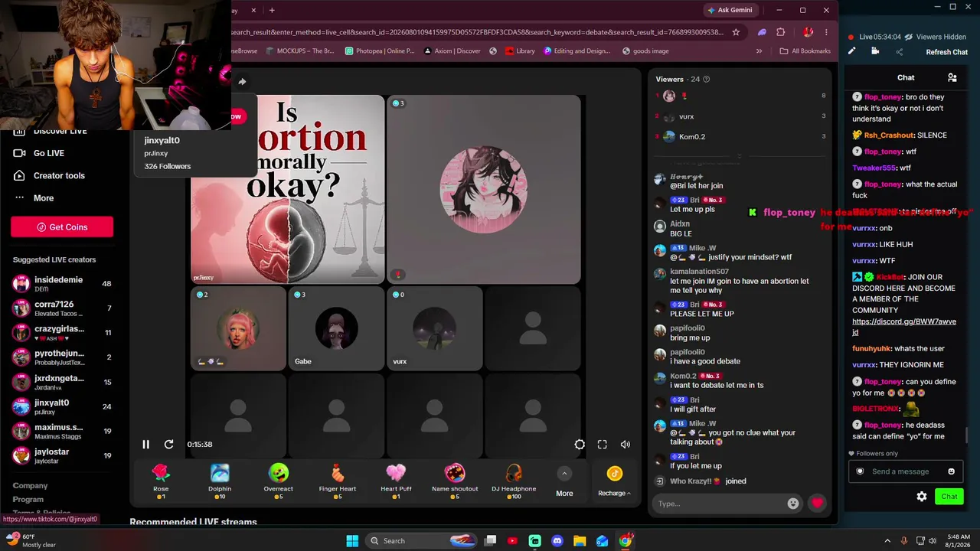Open suggested creator maximus.s...
This screenshot has height=551, width=980.
[62, 431]
